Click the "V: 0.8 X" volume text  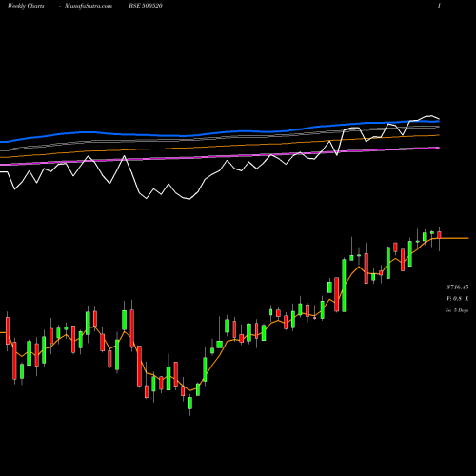pos(457,299)
